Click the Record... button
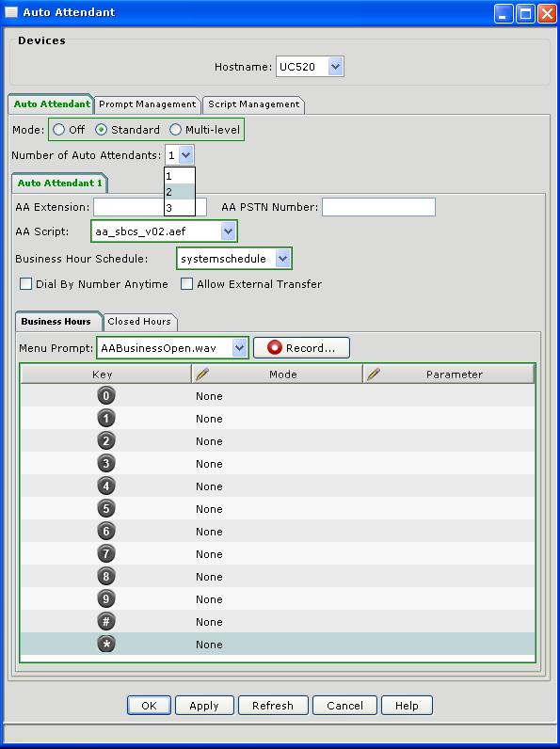Image resolution: width=560 pixels, height=749 pixels. pos(301,348)
